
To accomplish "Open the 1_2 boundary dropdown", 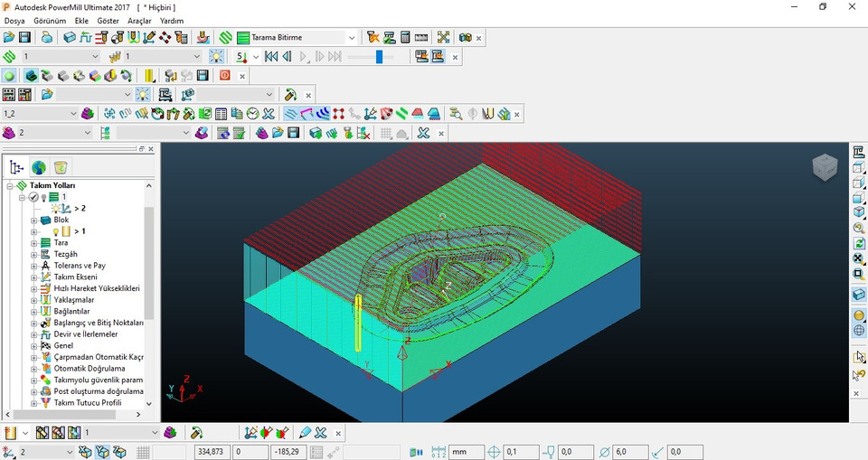I will (40, 114).
